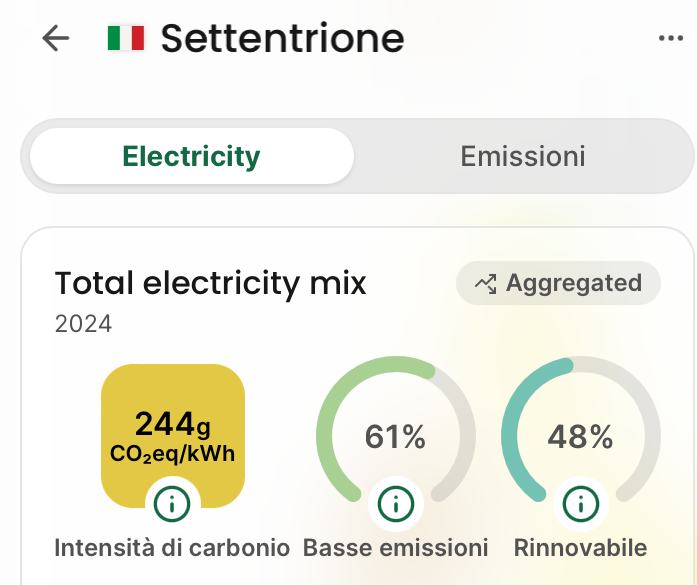Click the 61% low-emissions gauge
This screenshot has height=585, width=697.
point(395,436)
